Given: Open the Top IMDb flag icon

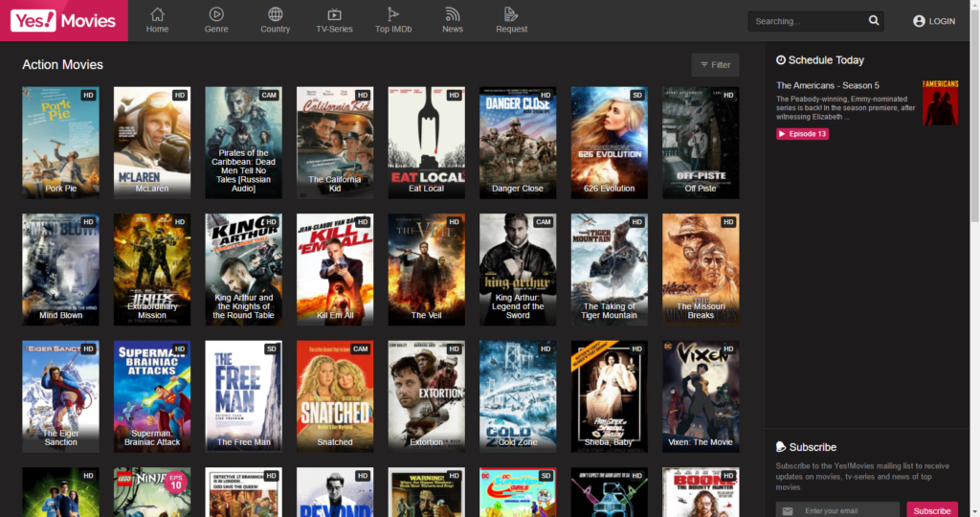Looking at the screenshot, I should click(x=393, y=13).
